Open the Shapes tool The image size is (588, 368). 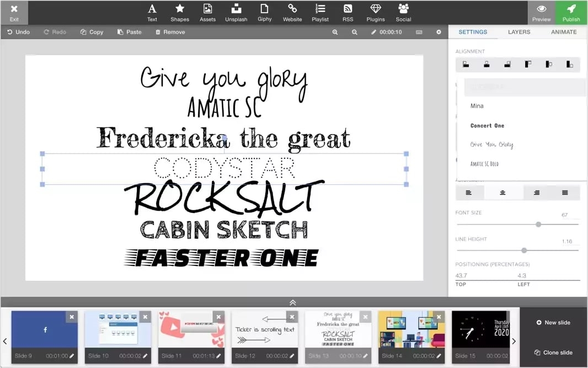179,12
